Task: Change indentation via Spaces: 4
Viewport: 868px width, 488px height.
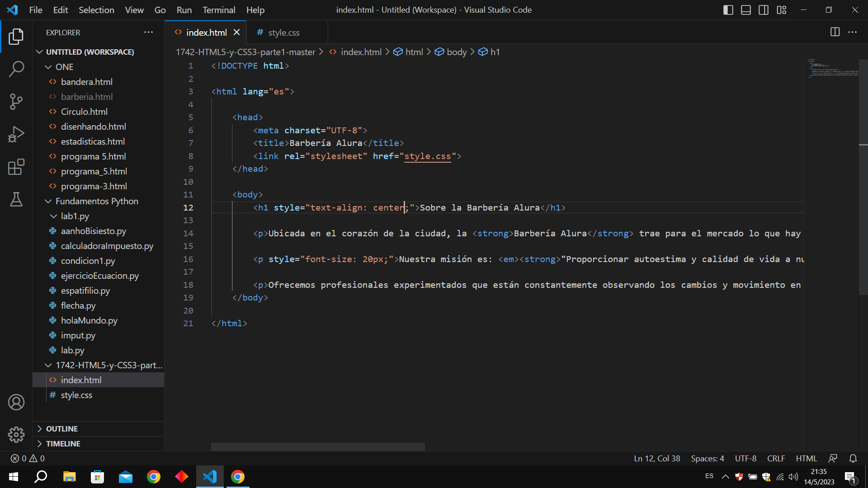Action: 708,458
